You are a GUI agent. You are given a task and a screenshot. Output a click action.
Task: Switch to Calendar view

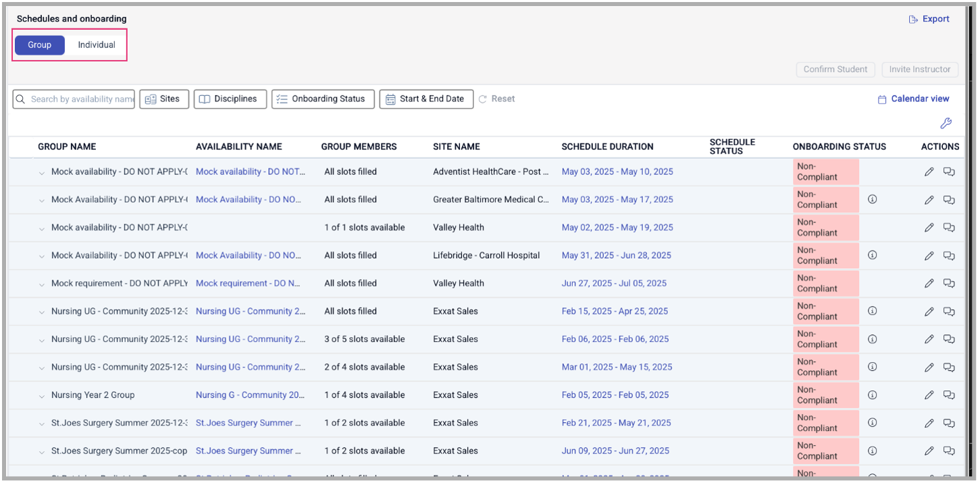pos(913,99)
